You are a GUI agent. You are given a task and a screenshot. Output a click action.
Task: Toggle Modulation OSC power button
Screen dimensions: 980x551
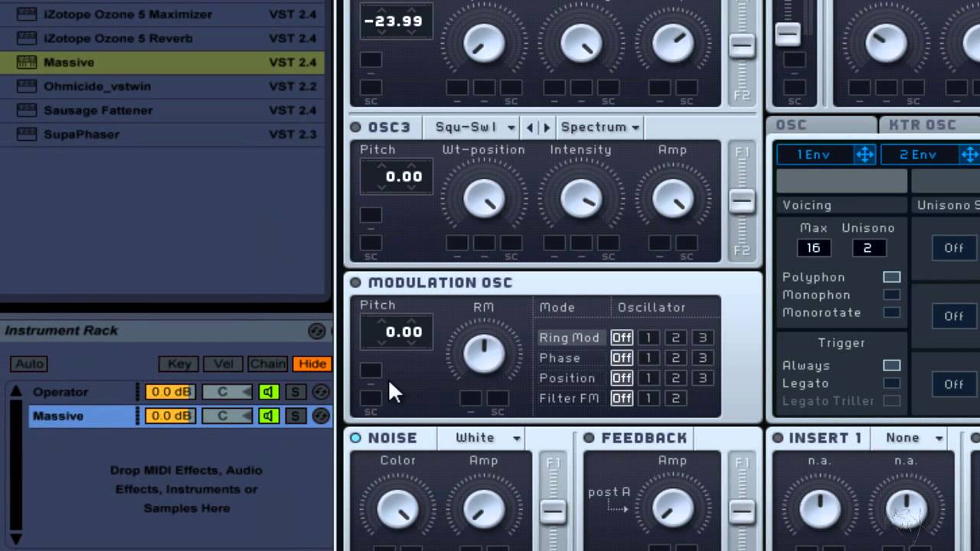[x=355, y=282]
